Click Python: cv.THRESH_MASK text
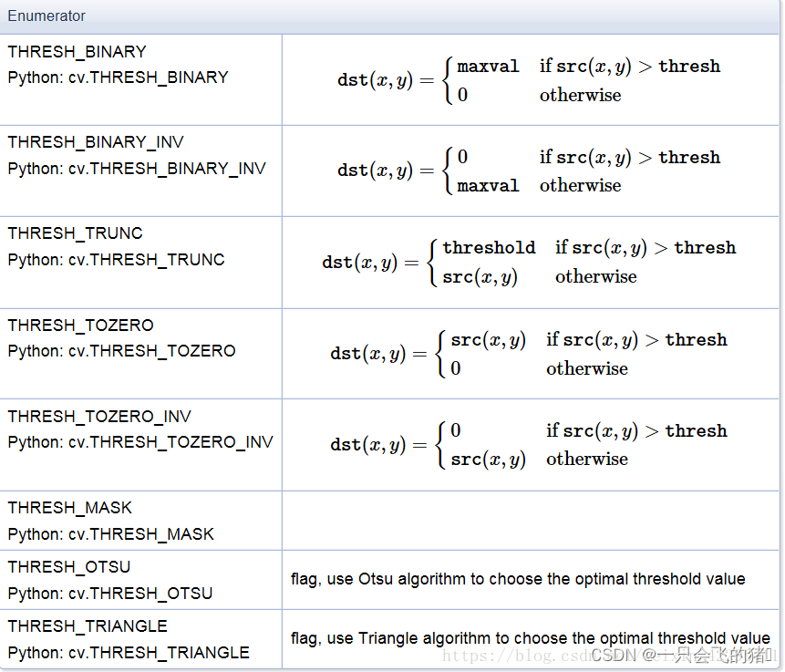 [110, 533]
